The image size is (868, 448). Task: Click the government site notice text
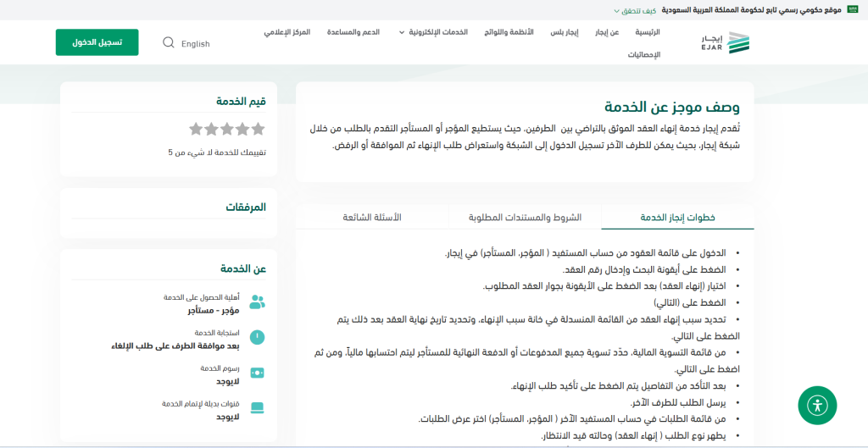(753, 10)
